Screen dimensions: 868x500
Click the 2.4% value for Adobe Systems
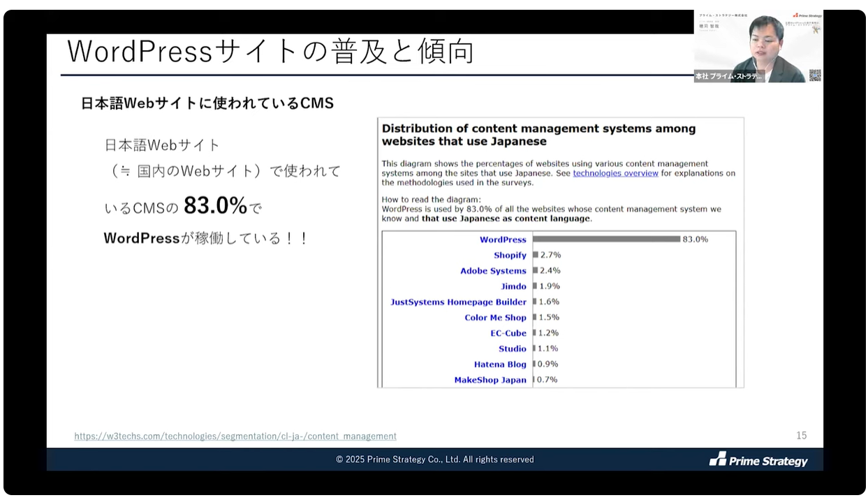coord(550,271)
